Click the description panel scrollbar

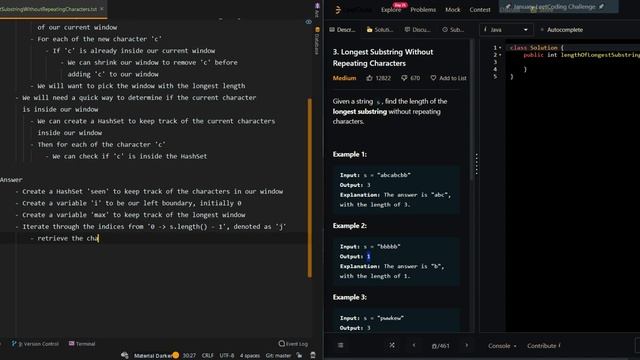tap(472, 110)
